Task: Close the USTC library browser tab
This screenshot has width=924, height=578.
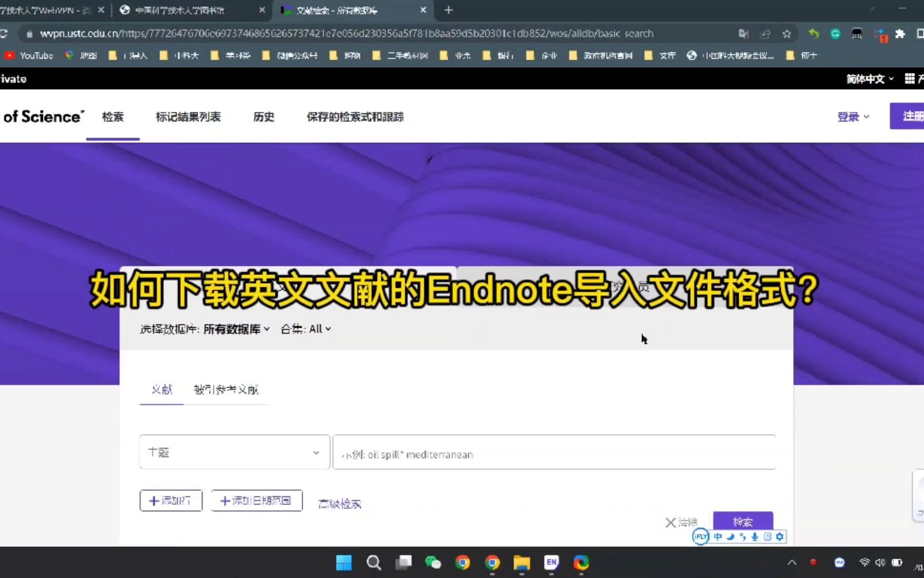Action: [262, 10]
